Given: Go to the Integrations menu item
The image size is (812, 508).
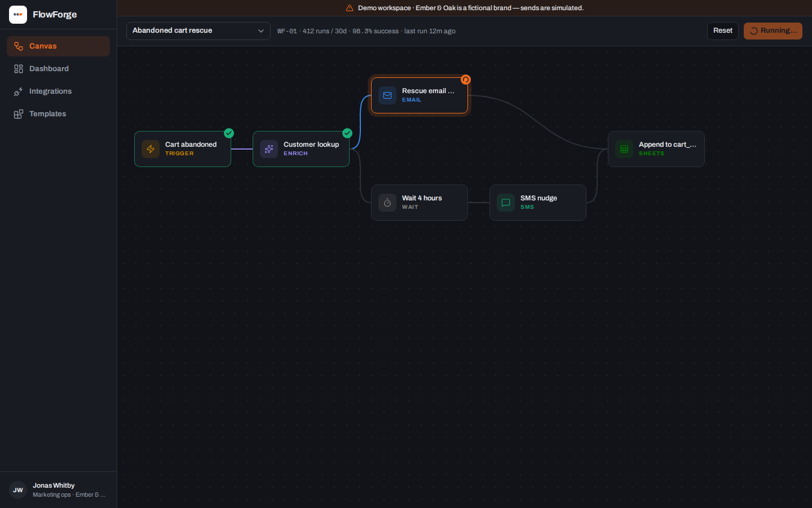Looking at the screenshot, I should [x=58, y=91].
